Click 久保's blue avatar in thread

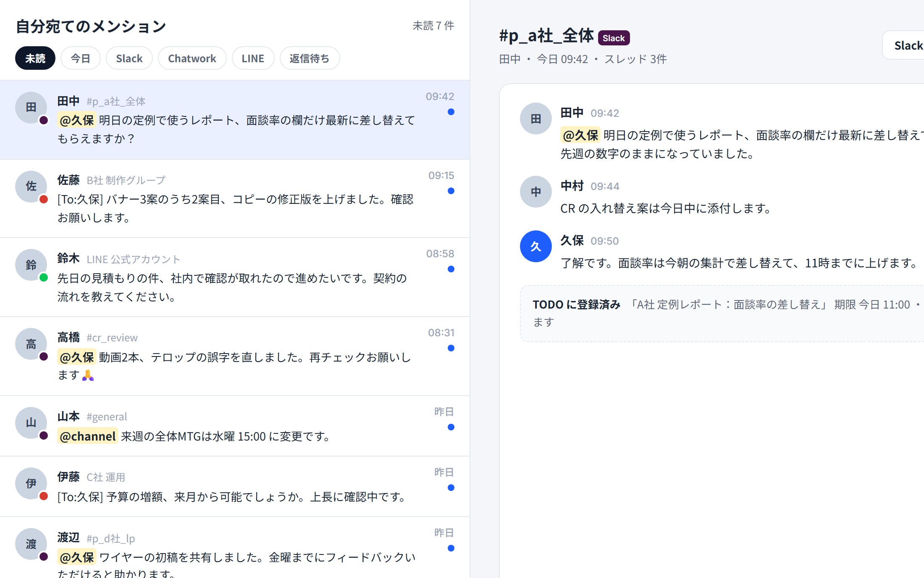click(536, 246)
